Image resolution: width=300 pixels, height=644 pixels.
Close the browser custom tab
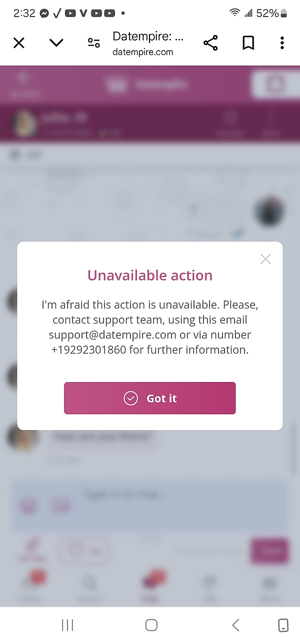(x=18, y=43)
